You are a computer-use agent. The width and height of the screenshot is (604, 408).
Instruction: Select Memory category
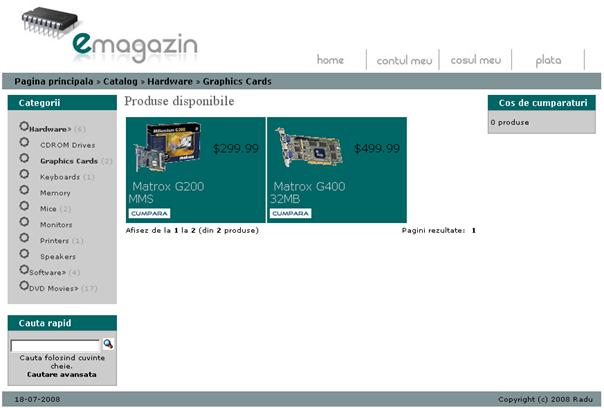click(55, 193)
